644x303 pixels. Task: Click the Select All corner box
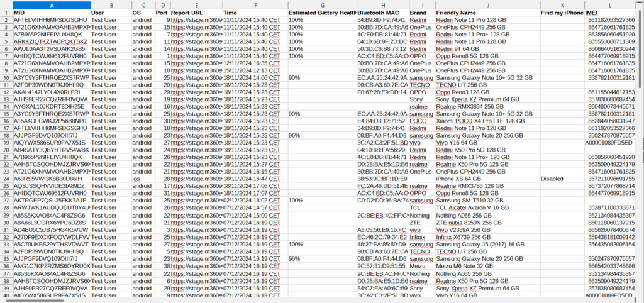coord(6,5)
